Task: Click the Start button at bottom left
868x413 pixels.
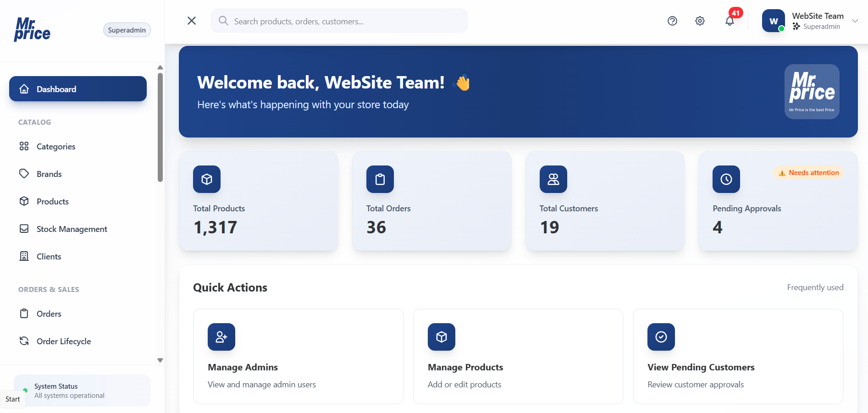Action: coord(13,399)
